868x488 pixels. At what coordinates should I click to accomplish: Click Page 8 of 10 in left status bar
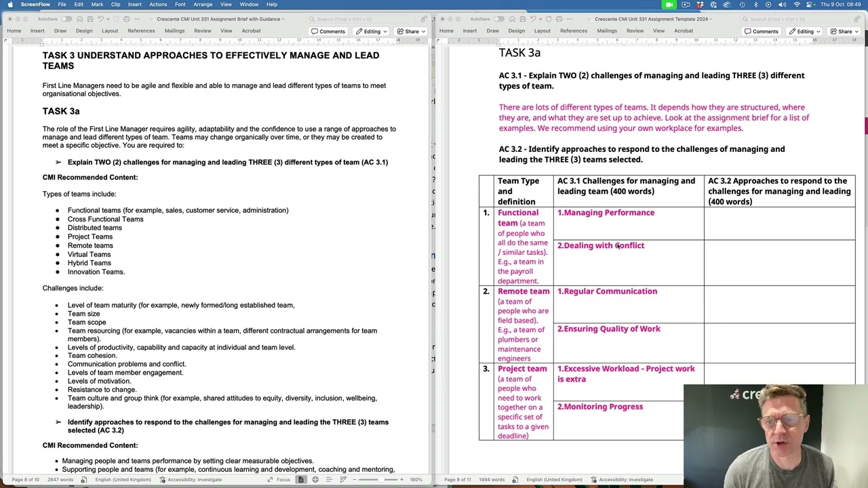click(x=25, y=480)
